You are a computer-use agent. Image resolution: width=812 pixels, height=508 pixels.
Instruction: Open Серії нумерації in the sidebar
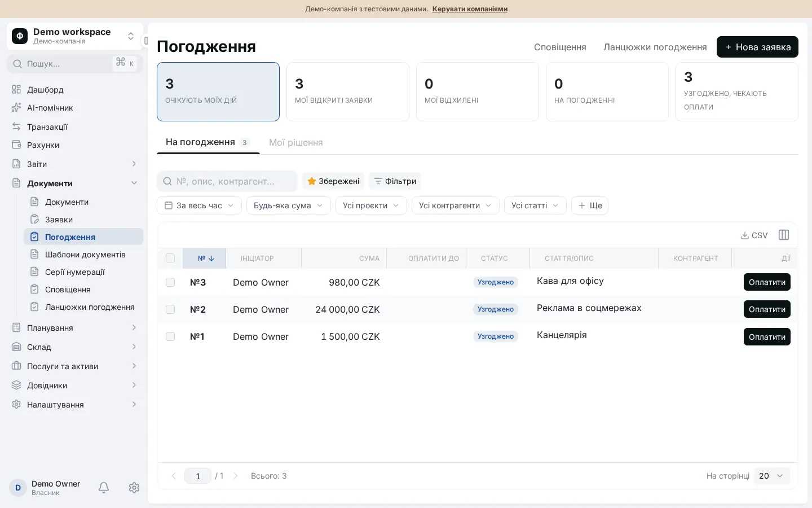coord(83,272)
